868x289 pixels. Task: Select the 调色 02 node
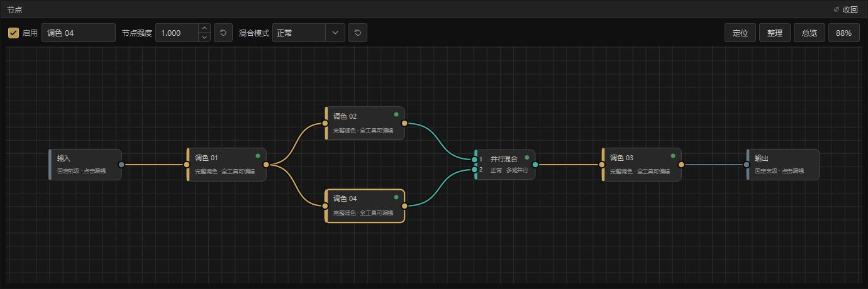[x=365, y=123]
